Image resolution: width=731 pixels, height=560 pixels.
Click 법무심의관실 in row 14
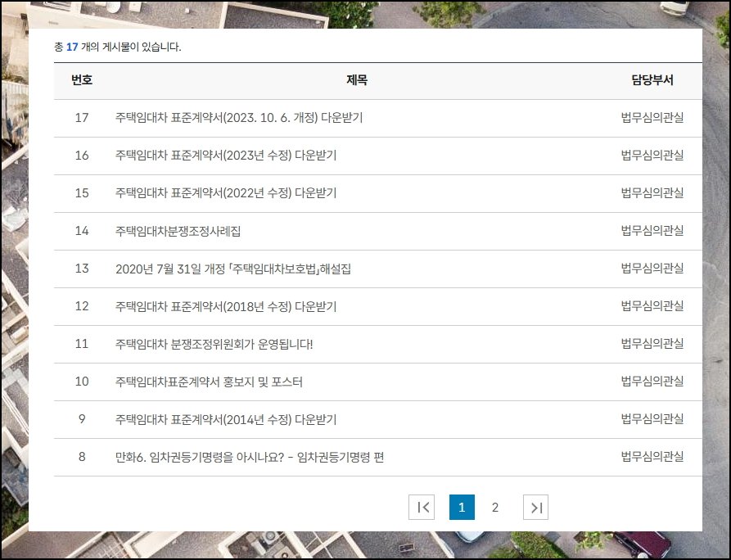652,230
